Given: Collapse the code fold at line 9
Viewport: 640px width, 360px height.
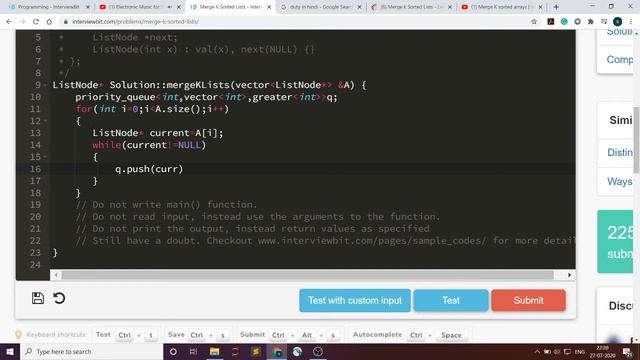Looking at the screenshot, I should (x=45, y=85).
